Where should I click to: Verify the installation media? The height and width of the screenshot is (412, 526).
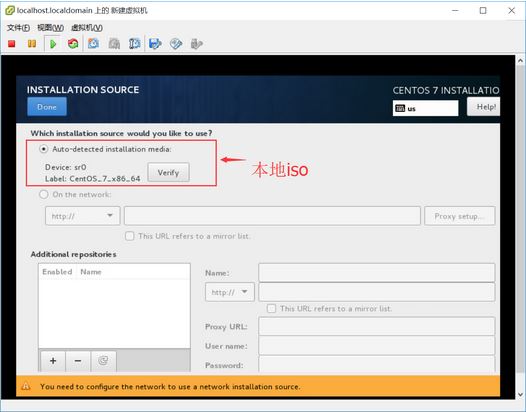point(168,172)
